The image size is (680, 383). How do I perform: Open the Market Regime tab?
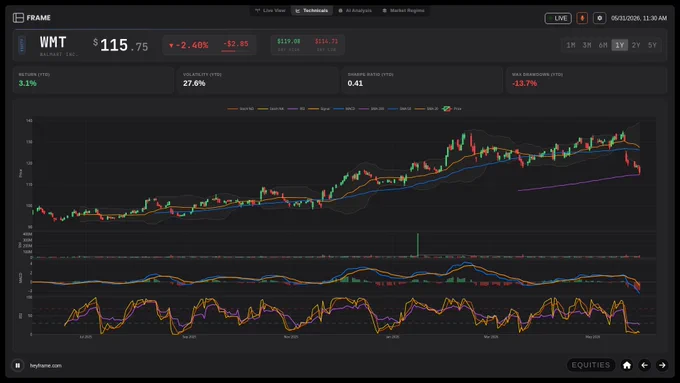click(x=403, y=10)
